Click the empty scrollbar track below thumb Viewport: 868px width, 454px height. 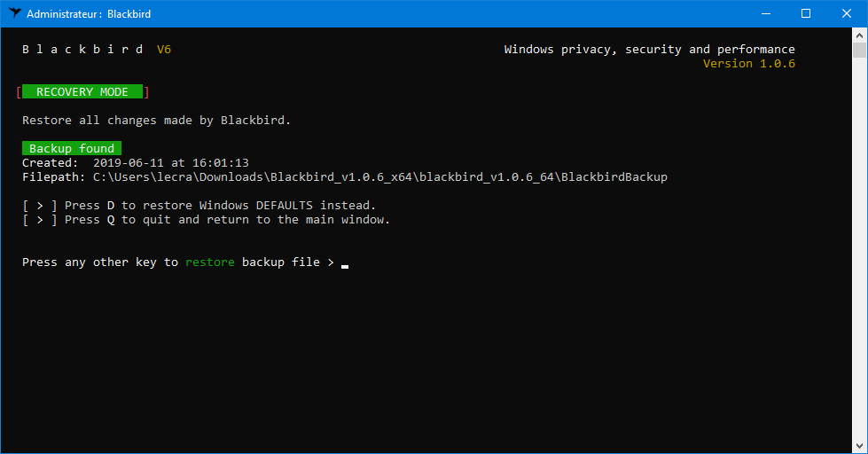coord(859,248)
